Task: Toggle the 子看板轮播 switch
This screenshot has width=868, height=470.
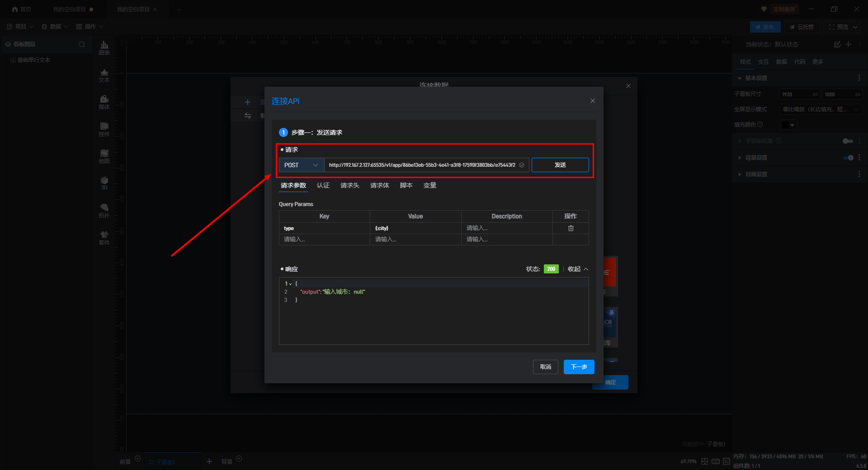Action: point(848,141)
